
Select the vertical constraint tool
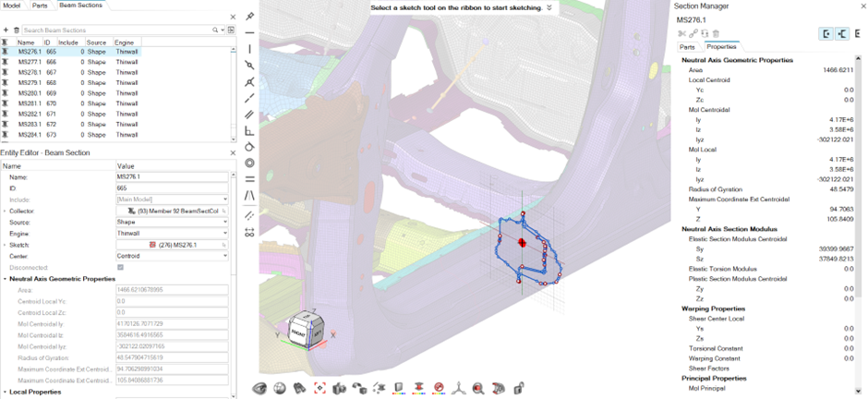[249, 49]
